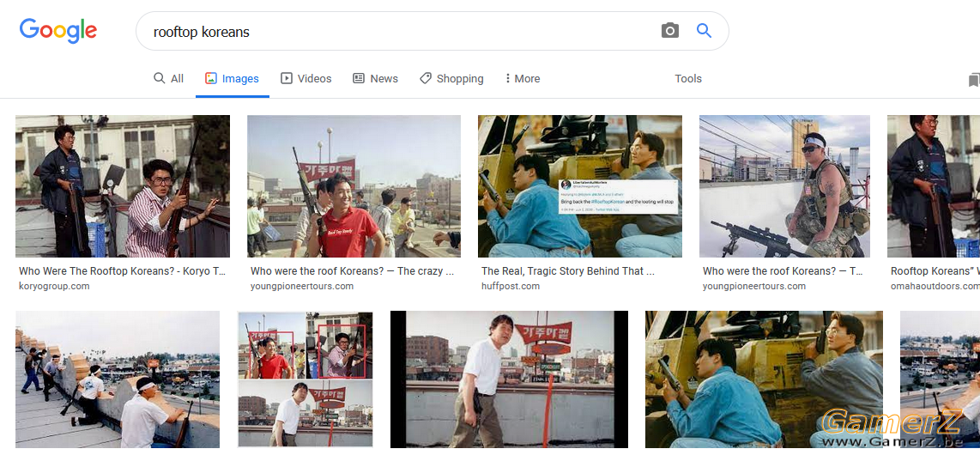Open the omahaoutdoors.com thumbnail
The width and height of the screenshot is (980, 455).
pos(934,186)
